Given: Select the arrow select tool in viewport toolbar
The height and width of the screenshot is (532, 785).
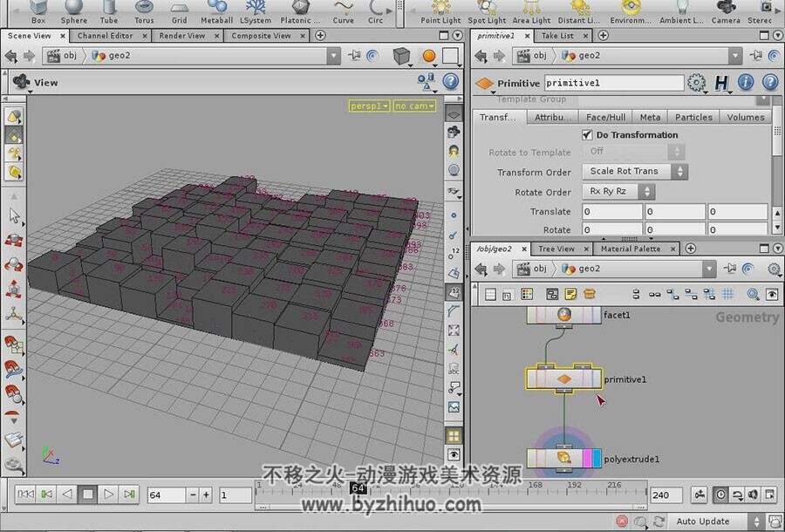Looking at the screenshot, I should click(14, 216).
